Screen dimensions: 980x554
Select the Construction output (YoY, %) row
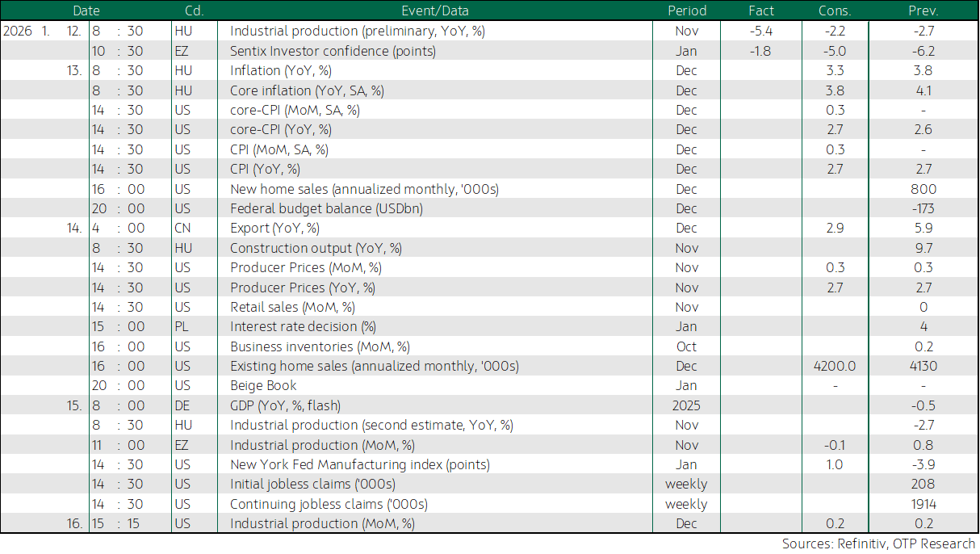coord(489,248)
